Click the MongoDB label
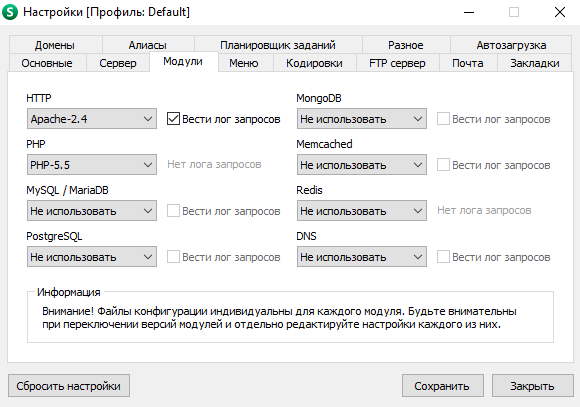 click(319, 98)
